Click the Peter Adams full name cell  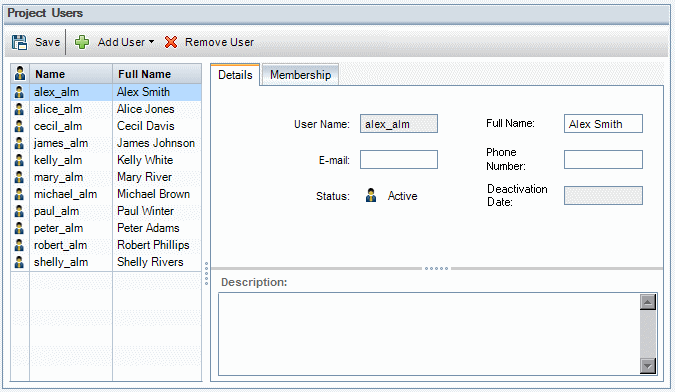tap(157, 228)
